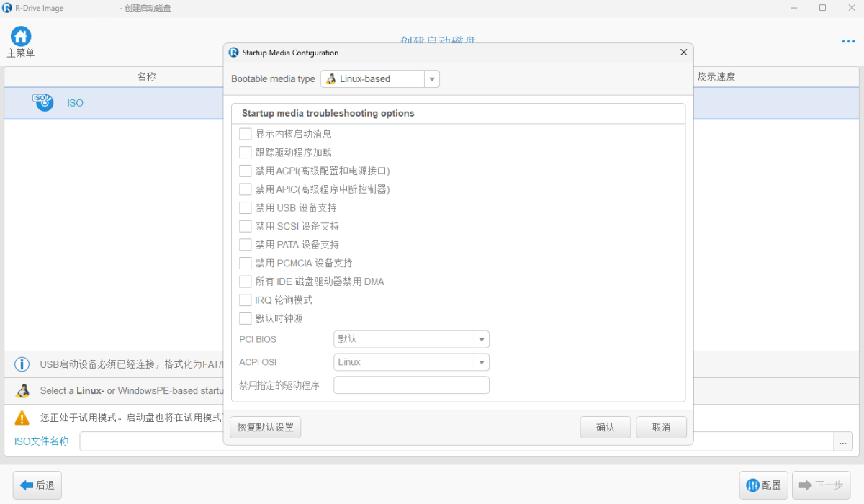Image resolution: width=864 pixels, height=504 pixels.
Task: Tick the IRQ 轮询模式 checkbox
Action: [246, 300]
